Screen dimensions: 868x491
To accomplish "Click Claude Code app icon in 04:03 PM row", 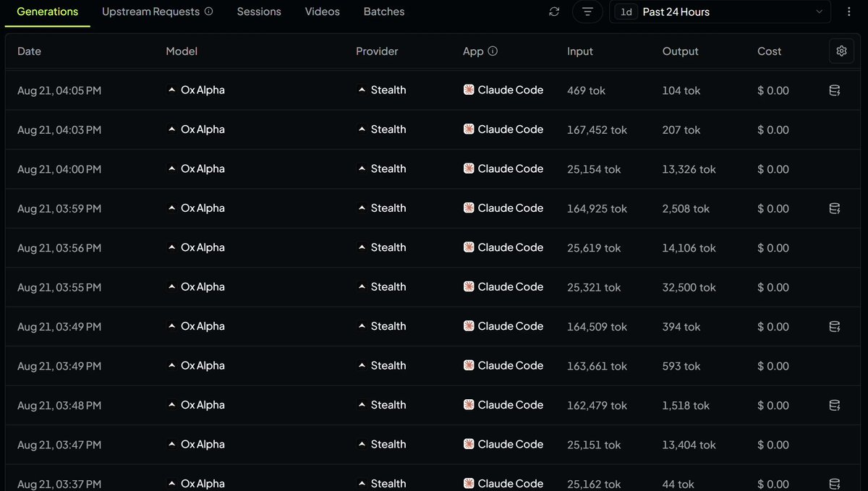I will tap(469, 129).
